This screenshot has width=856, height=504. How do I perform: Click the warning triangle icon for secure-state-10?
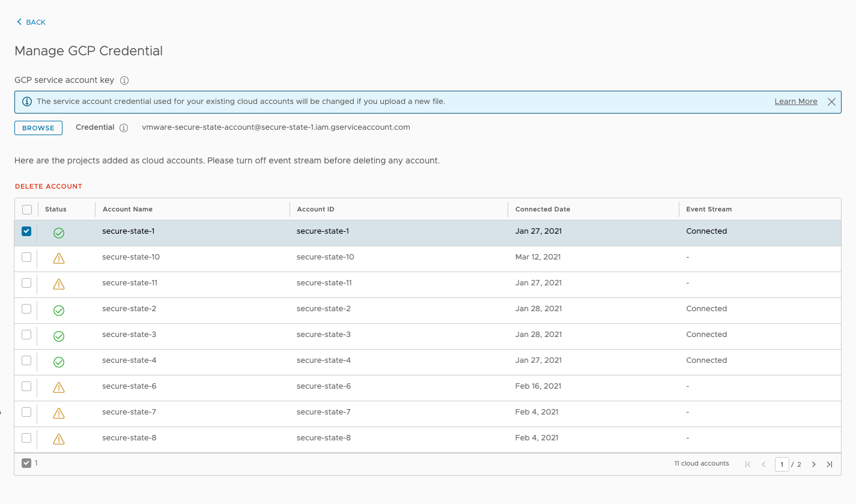pos(58,258)
